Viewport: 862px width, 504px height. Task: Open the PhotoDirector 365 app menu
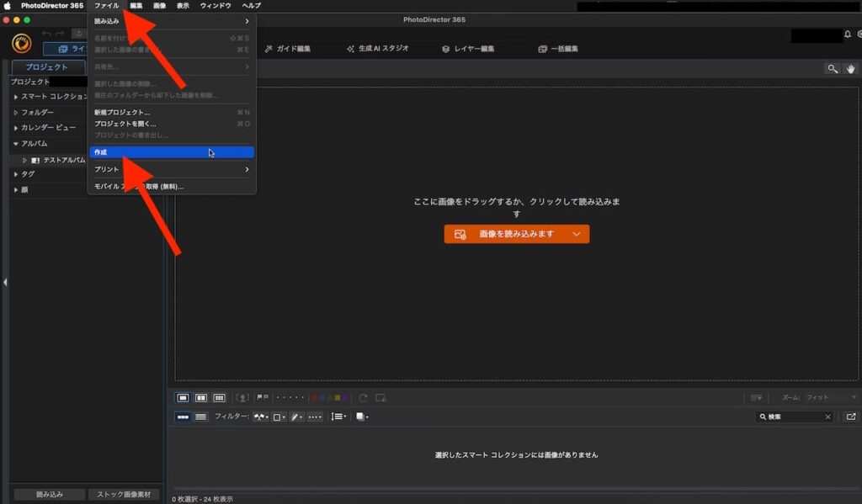click(52, 6)
